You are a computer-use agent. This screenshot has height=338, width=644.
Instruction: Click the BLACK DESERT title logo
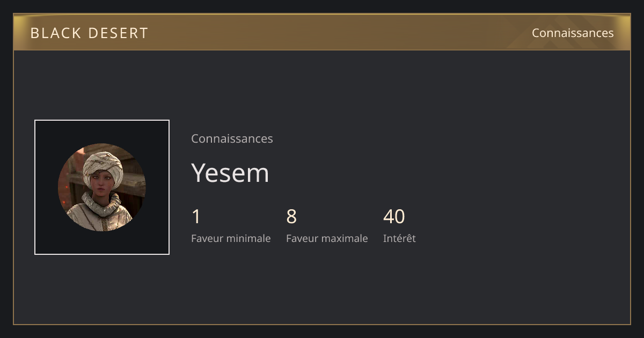point(89,33)
